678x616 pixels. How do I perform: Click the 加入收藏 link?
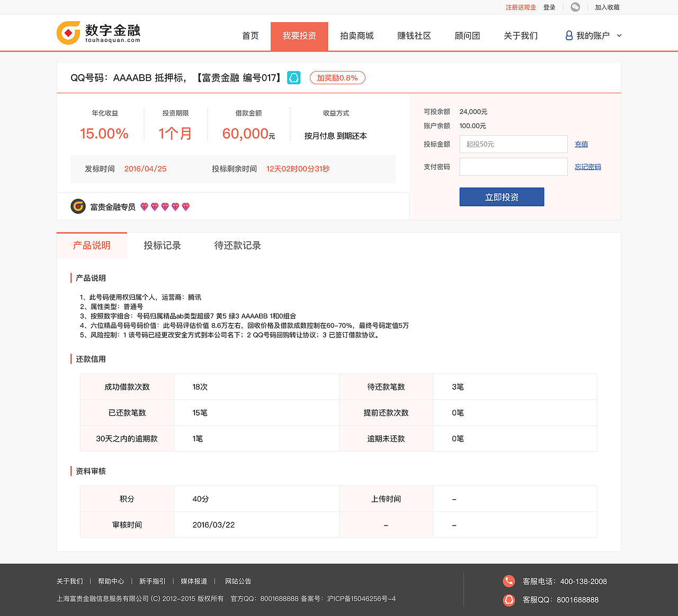(607, 7)
